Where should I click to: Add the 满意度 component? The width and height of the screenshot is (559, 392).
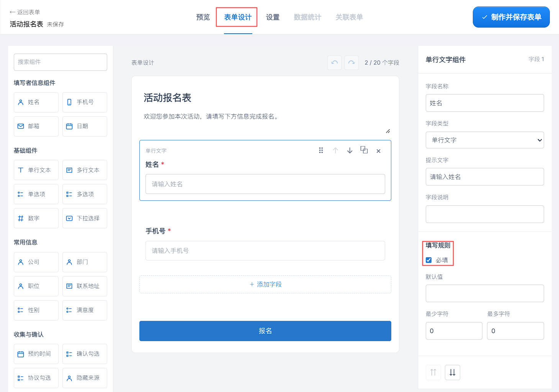tap(85, 310)
